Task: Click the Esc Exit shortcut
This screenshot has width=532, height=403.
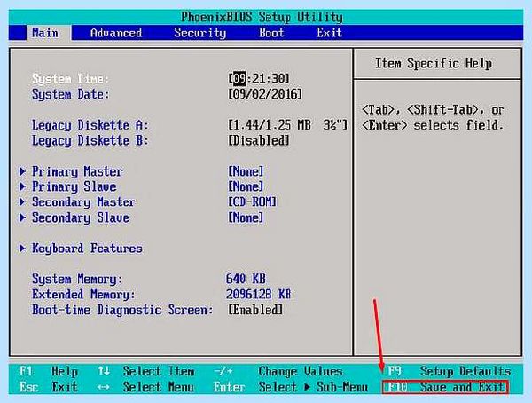Action: coord(49,387)
